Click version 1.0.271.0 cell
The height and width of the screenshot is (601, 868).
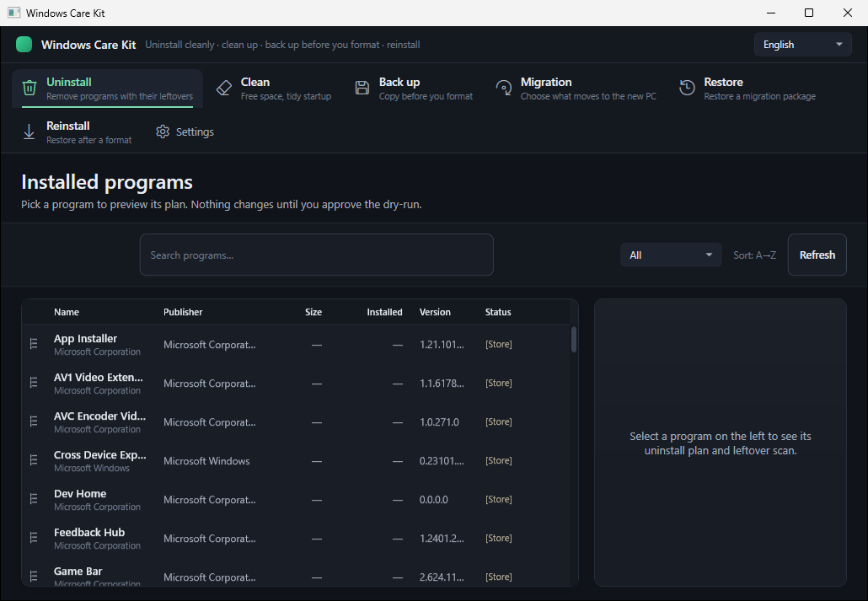coord(440,422)
